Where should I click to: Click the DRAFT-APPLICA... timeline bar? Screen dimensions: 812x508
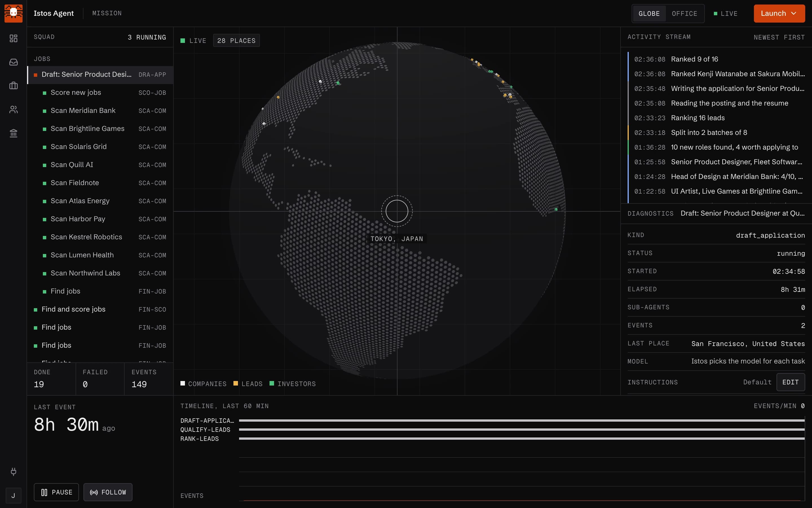coord(522,421)
